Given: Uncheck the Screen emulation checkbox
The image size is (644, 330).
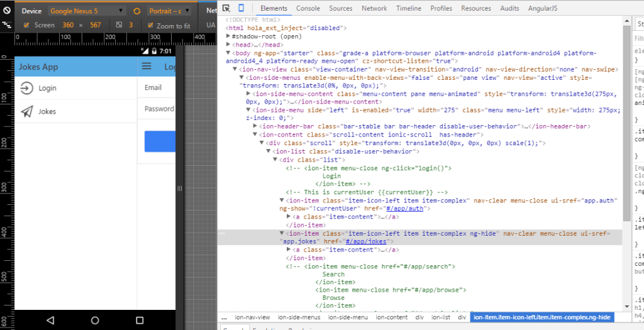Looking at the screenshot, I should [x=26, y=25].
